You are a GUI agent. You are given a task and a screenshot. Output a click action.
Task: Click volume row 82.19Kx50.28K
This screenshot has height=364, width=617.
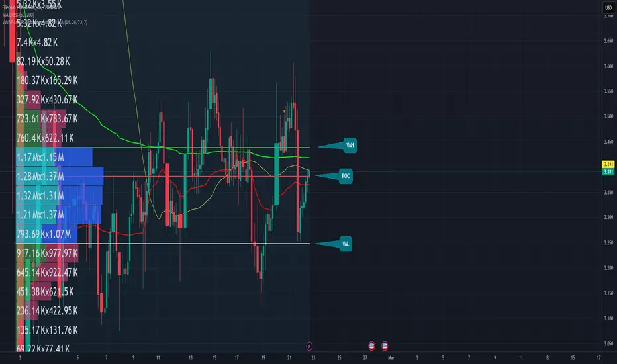43,62
